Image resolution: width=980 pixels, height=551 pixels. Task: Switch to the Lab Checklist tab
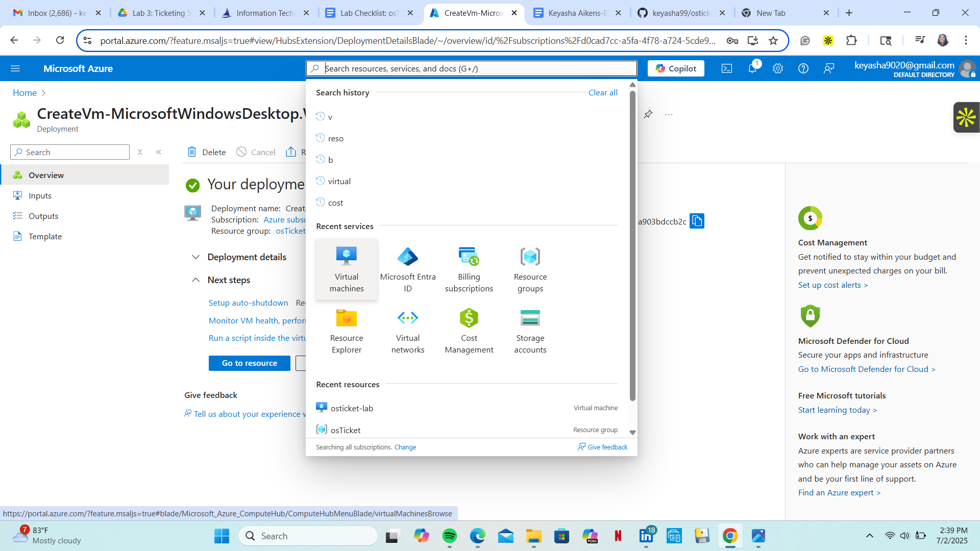click(x=369, y=13)
